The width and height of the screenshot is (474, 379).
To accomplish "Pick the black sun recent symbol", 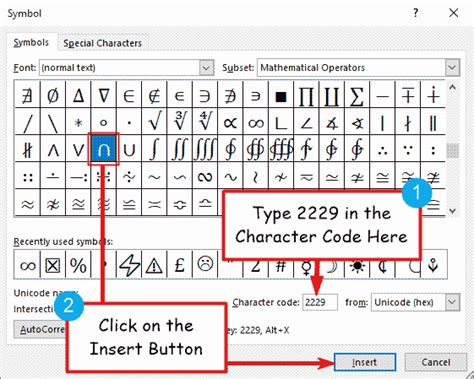I will tap(357, 267).
